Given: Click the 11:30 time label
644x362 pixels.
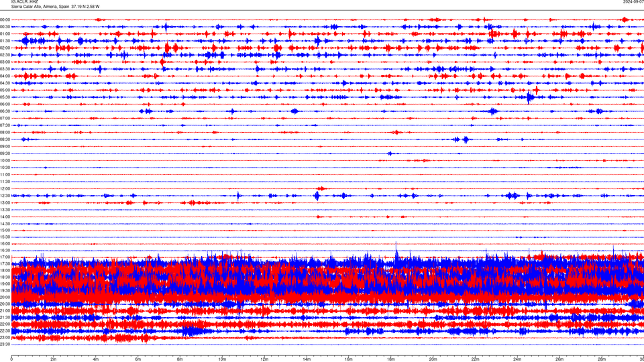Looking at the screenshot, I should pos(5,182).
